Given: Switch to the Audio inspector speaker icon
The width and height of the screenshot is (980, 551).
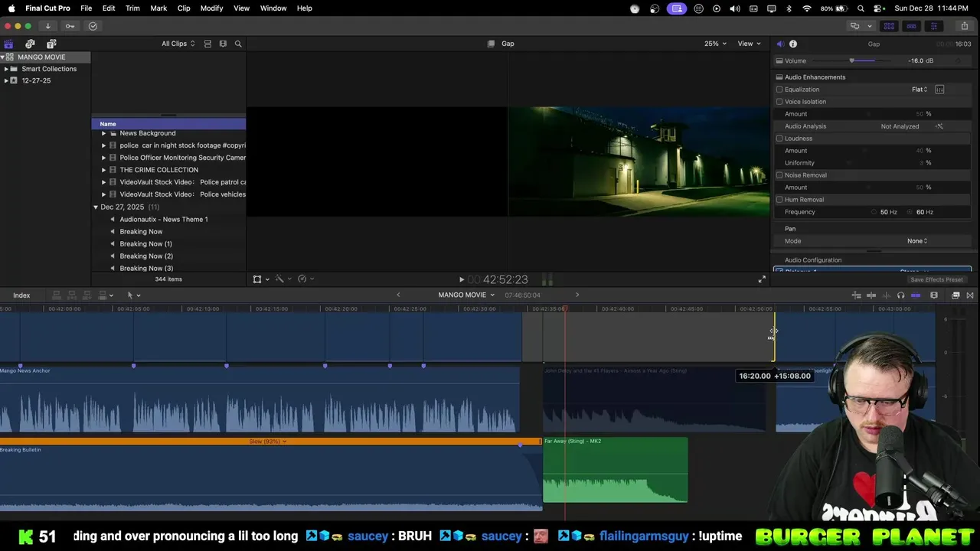Looking at the screenshot, I should (x=779, y=44).
